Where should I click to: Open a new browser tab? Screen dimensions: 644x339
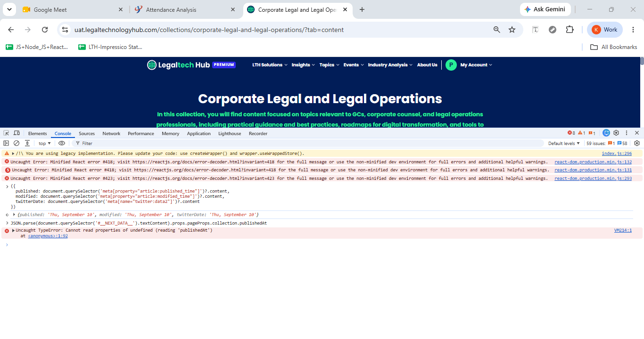click(362, 9)
